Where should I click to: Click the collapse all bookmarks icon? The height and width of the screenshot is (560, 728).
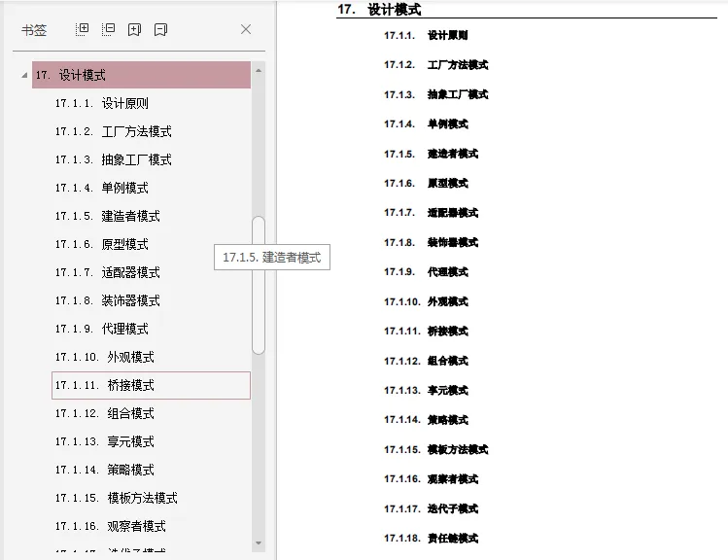pyautogui.click(x=108, y=30)
